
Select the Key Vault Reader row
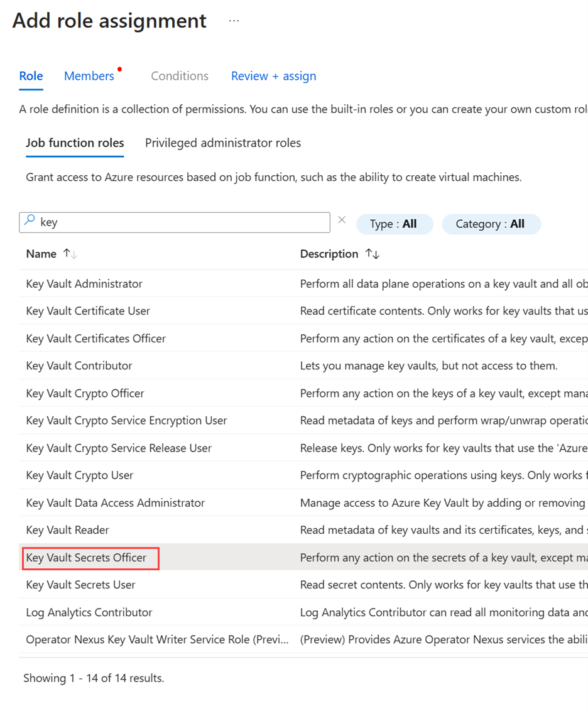click(68, 530)
